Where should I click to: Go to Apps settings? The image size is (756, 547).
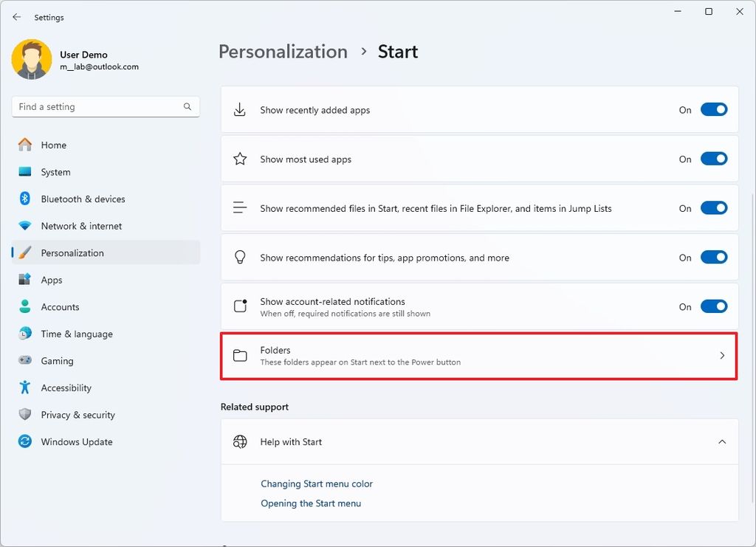[x=51, y=280]
